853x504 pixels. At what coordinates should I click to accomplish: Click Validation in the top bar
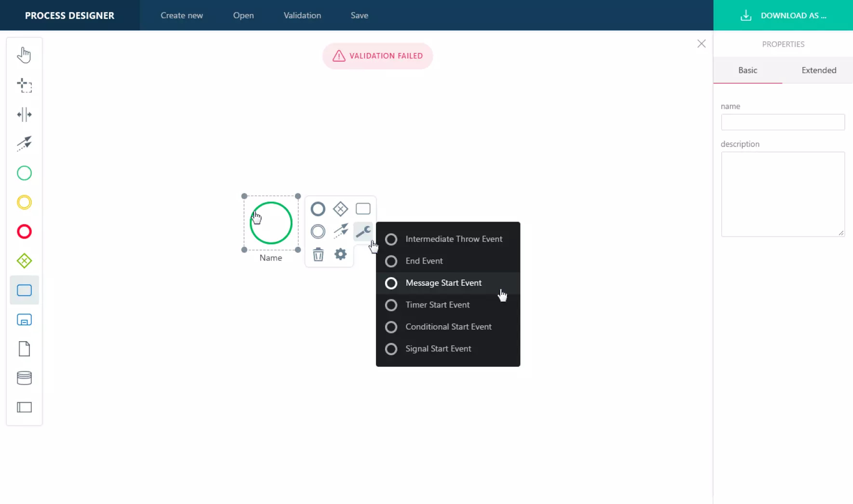tap(302, 15)
